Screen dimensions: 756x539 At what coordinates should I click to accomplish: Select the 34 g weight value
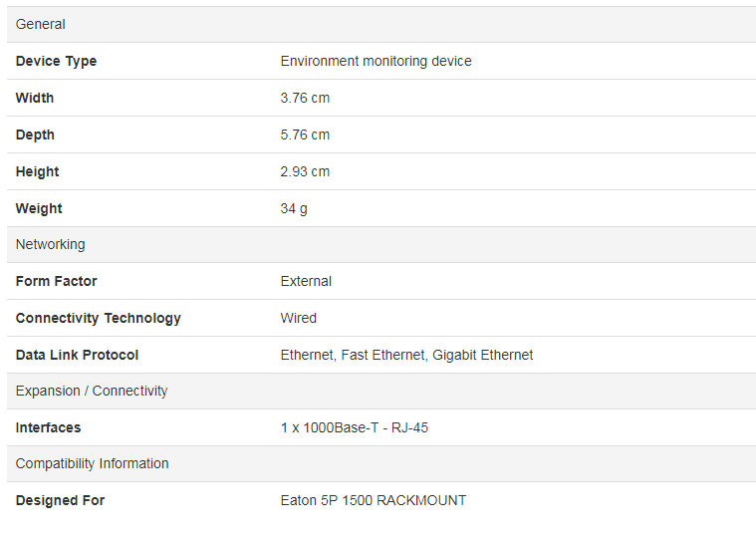(x=294, y=208)
